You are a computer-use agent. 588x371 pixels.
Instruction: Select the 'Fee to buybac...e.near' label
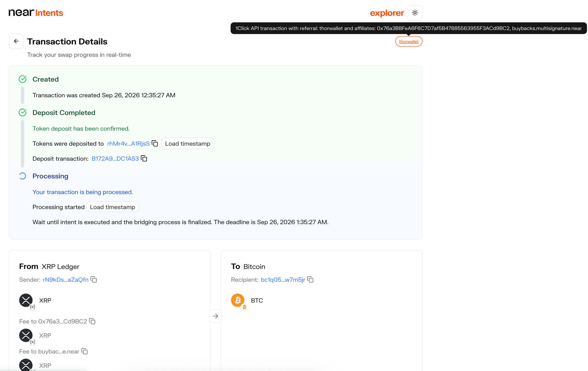(x=49, y=351)
